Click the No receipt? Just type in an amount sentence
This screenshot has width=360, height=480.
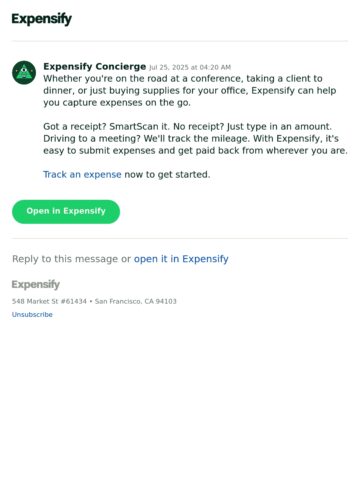pos(252,127)
